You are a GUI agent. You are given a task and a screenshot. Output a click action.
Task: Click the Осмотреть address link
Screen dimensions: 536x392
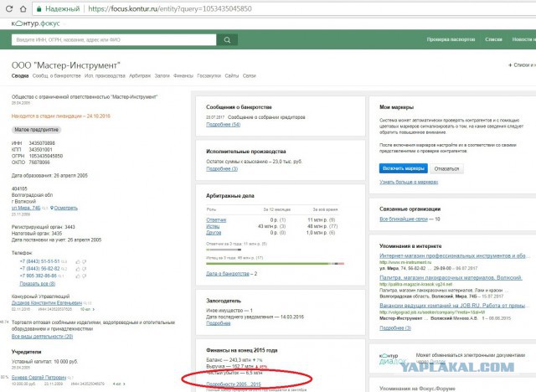point(65,208)
